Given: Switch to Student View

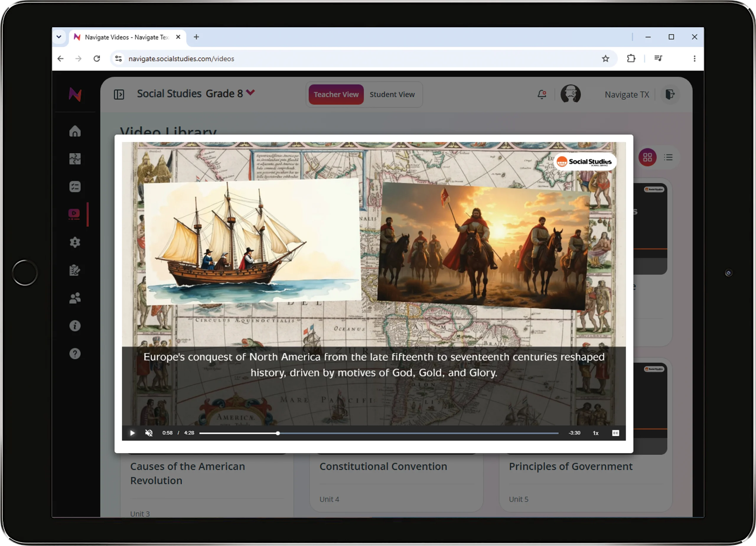Looking at the screenshot, I should coord(392,94).
